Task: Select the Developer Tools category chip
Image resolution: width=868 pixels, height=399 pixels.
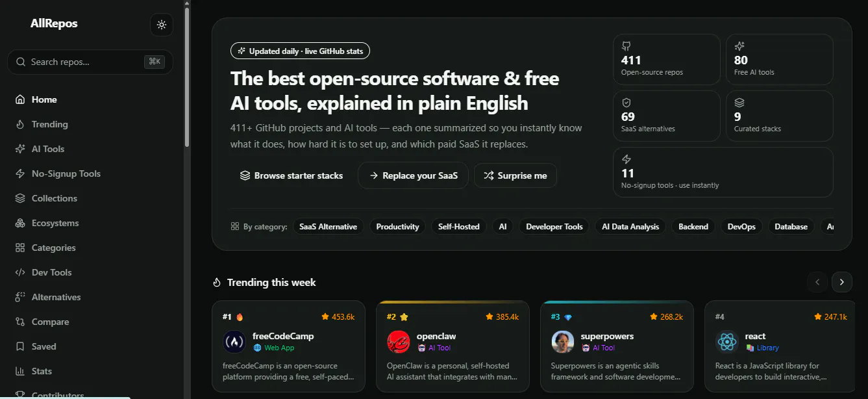Action: coord(554,227)
